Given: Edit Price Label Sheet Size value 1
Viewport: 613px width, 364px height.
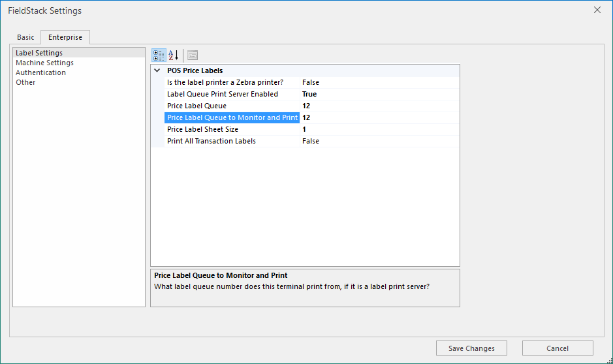Looking at the screenshot, I should point(379,129).
